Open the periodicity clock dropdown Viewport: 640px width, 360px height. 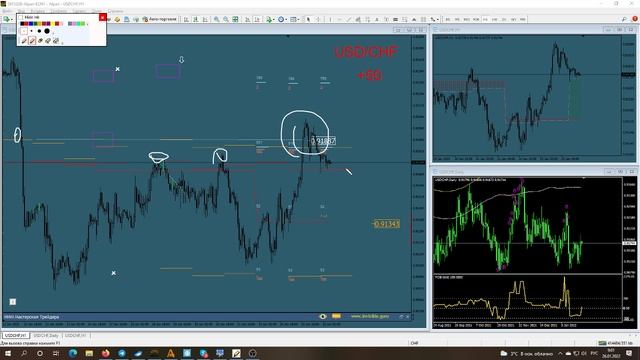tap(287, 20)
